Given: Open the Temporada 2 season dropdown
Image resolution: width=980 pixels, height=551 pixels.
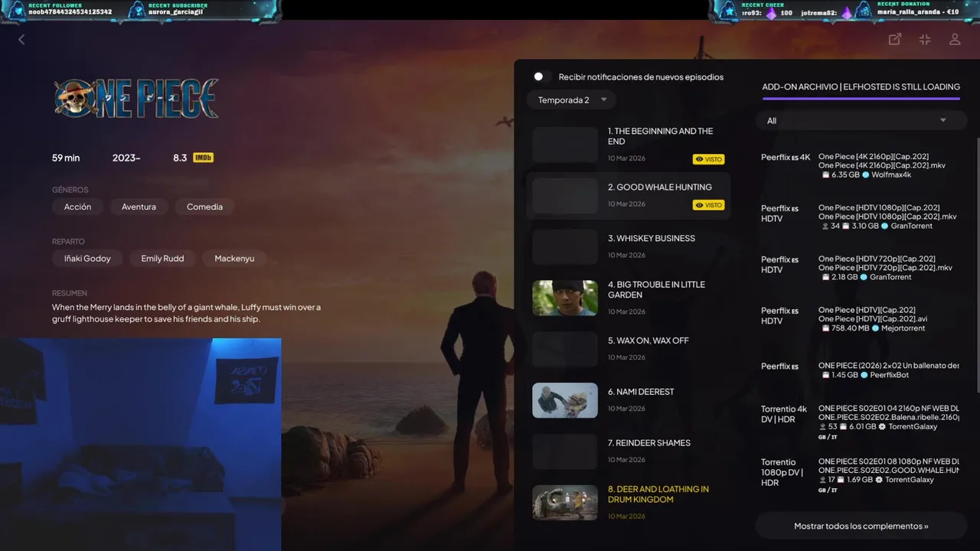Looking at the screenshot, I should (571, 100).
